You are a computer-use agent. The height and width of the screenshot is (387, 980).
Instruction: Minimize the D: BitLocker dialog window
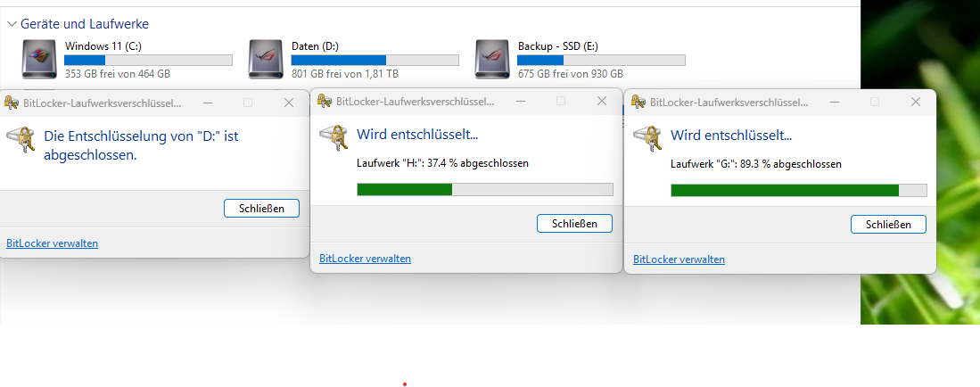(208, 103)
